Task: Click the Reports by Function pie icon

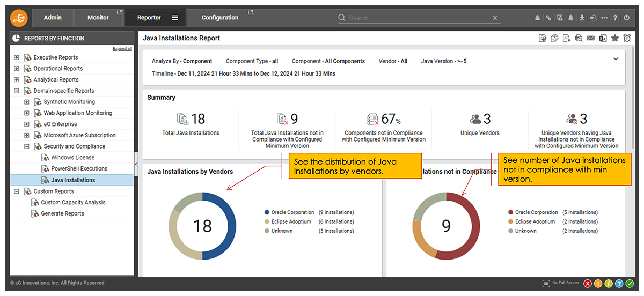Action: point(17,38)
